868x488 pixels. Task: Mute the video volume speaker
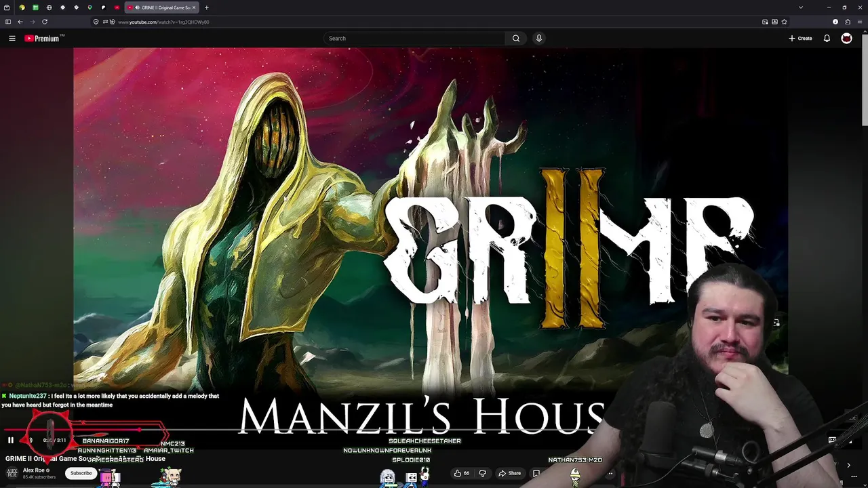click(30, 440)
